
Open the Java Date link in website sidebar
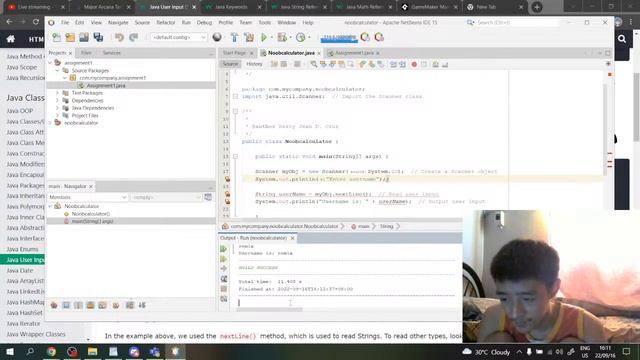pos(20,271)
